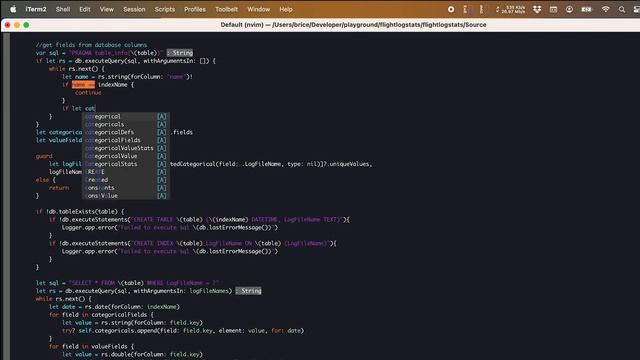The height and width of the screenshot is (360, 640).
Task: Click 'for field in categoricalFields {' line
Action: 101,315
